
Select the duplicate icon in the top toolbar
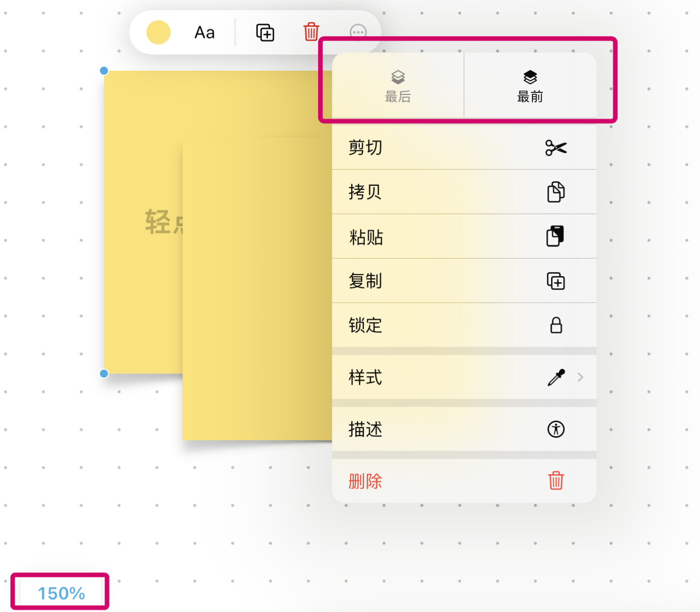point(265,32)
